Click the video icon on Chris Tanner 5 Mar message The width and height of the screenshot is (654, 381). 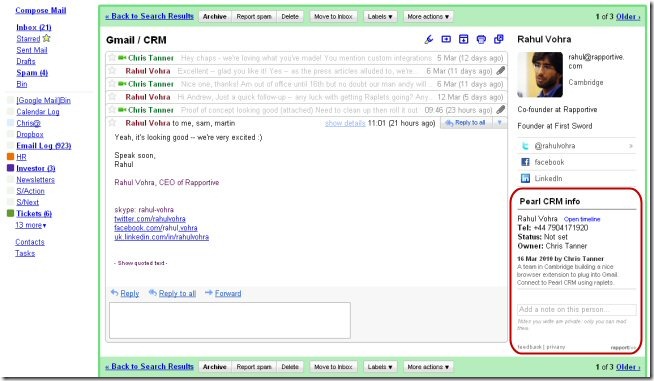point(122,58)
